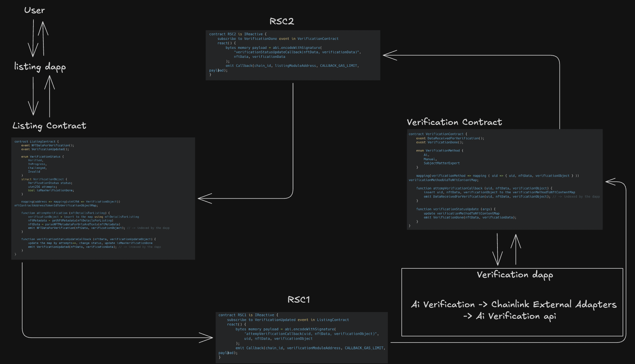
Task: Select "event VerificationDone();" line
Action: point(440,142)
